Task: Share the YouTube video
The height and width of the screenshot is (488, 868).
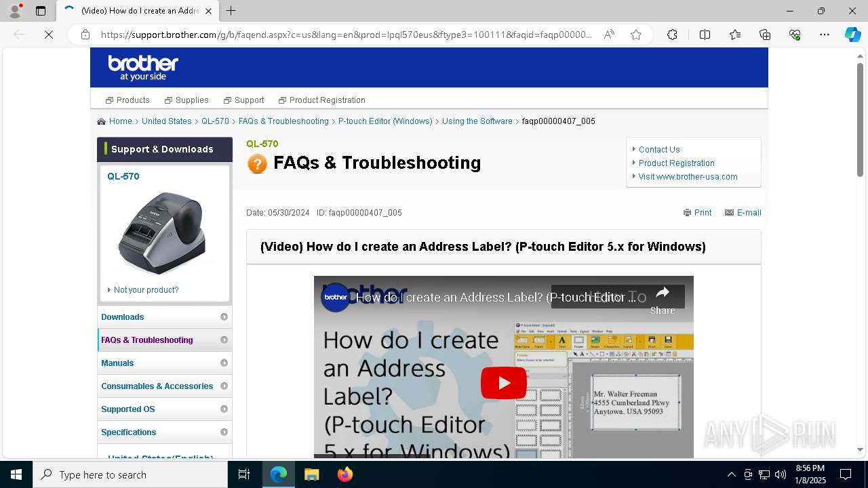Action: [663, 299]
